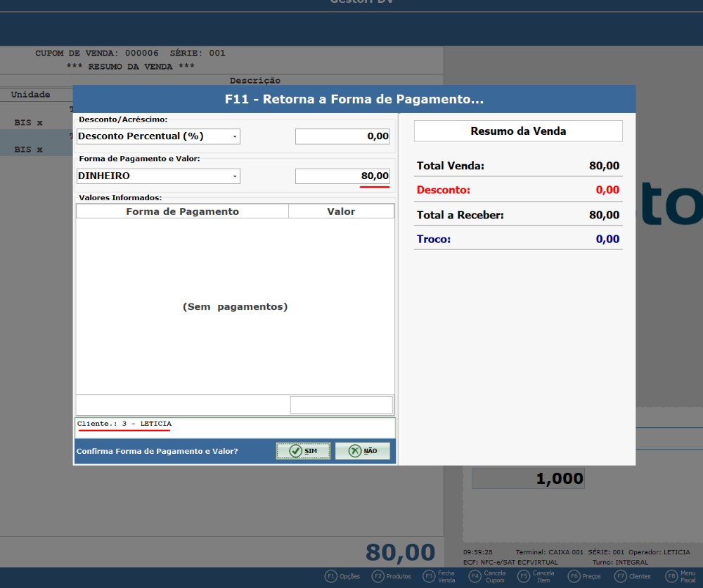Screen dimensions: 703x588
Task: Click the Unidade column header in background
Action: pos(30,95)
